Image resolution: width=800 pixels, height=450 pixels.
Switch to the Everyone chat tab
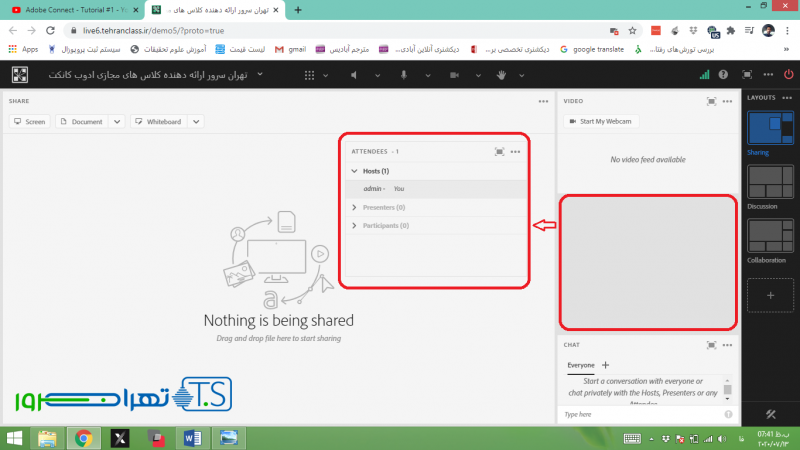click(x=580, y=366)
